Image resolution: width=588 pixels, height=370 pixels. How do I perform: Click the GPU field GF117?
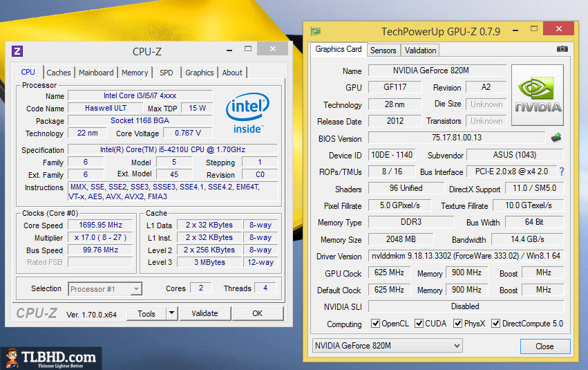tap(395, 87)
